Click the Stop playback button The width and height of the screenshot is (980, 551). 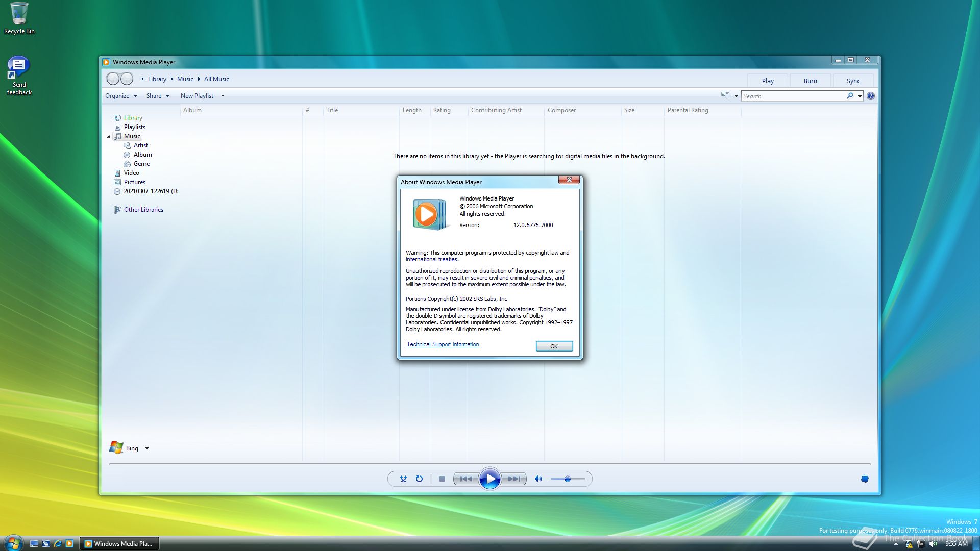[x=442, y=479]
